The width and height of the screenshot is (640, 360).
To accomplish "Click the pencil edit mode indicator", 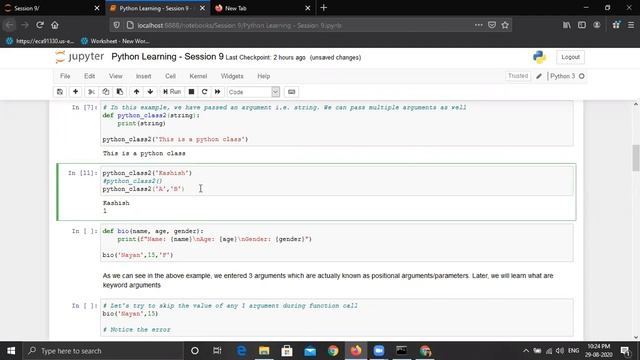I will click(x=539, y=76).
